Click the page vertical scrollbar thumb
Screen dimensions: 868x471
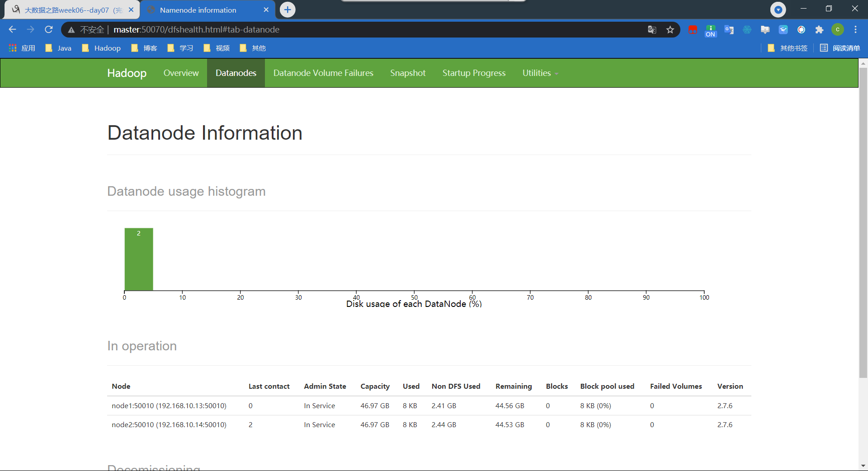863,222
